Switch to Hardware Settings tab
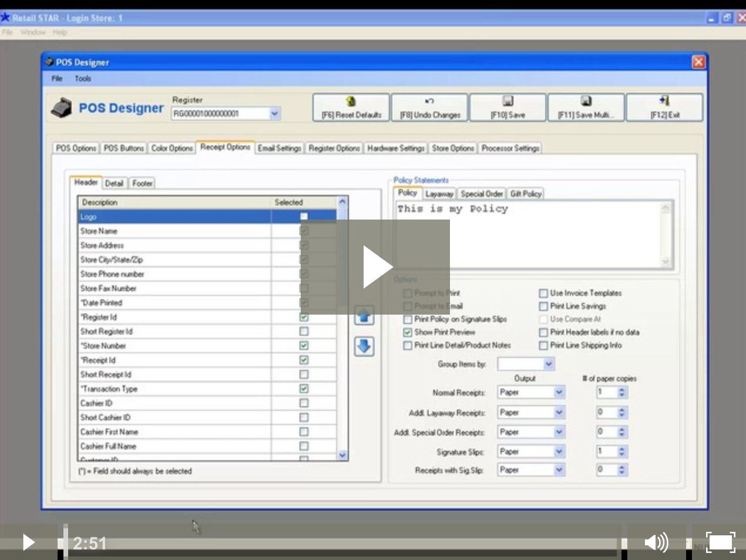This screenshot has width=746, height=560. (x=396, y=148)
